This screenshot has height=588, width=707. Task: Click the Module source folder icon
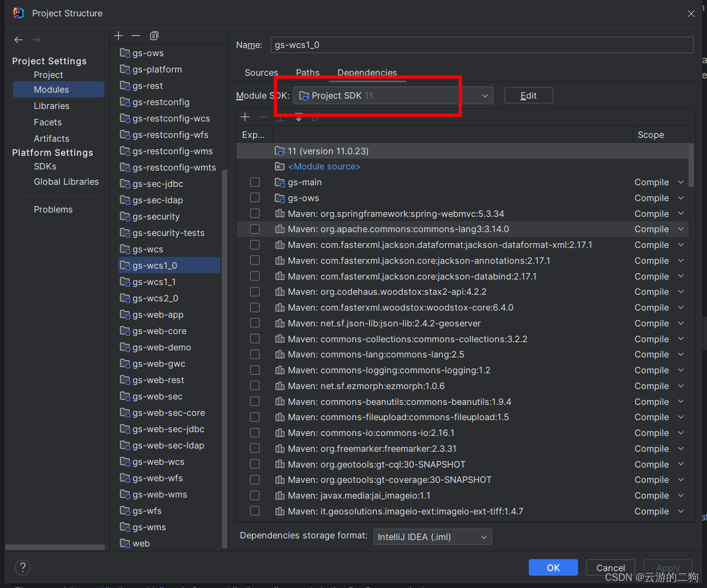point(280,166)
